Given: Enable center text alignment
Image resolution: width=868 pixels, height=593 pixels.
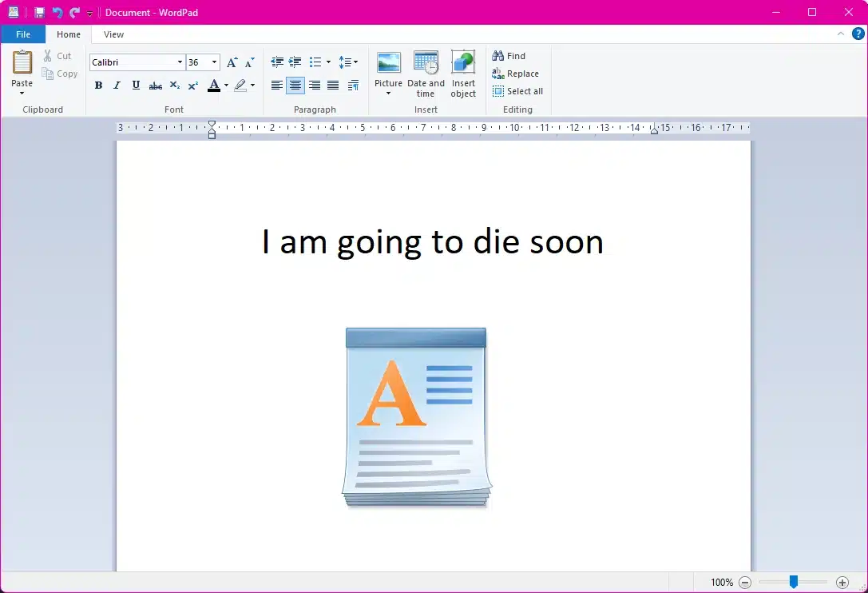Looking at the screenshot, I should point(295,86).
